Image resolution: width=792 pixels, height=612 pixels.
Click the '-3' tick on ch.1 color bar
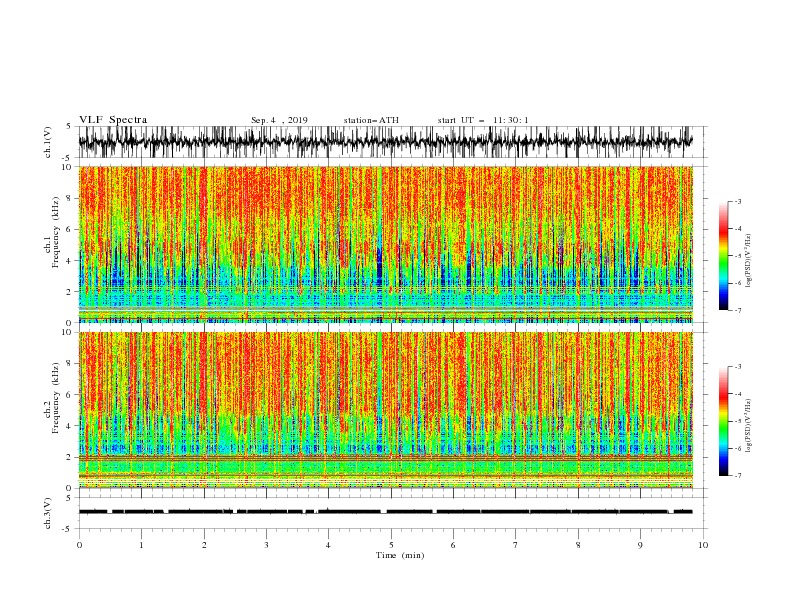tap(737, 201)
